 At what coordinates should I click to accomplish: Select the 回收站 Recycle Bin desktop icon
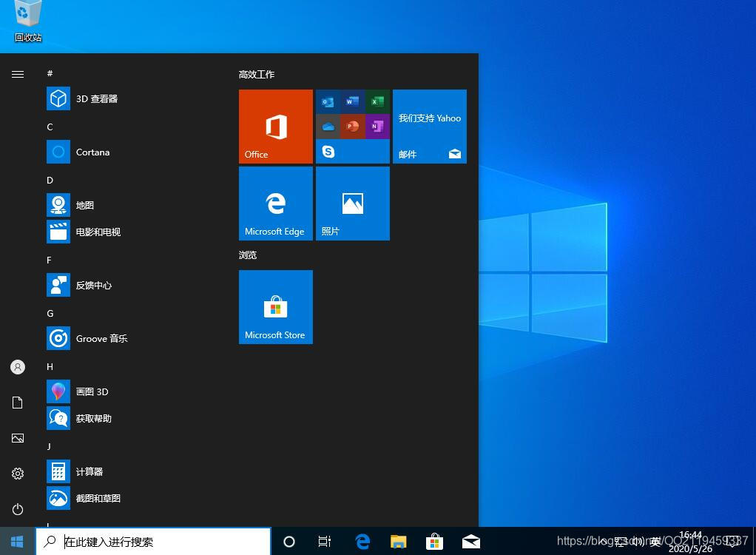coord(28,21)
